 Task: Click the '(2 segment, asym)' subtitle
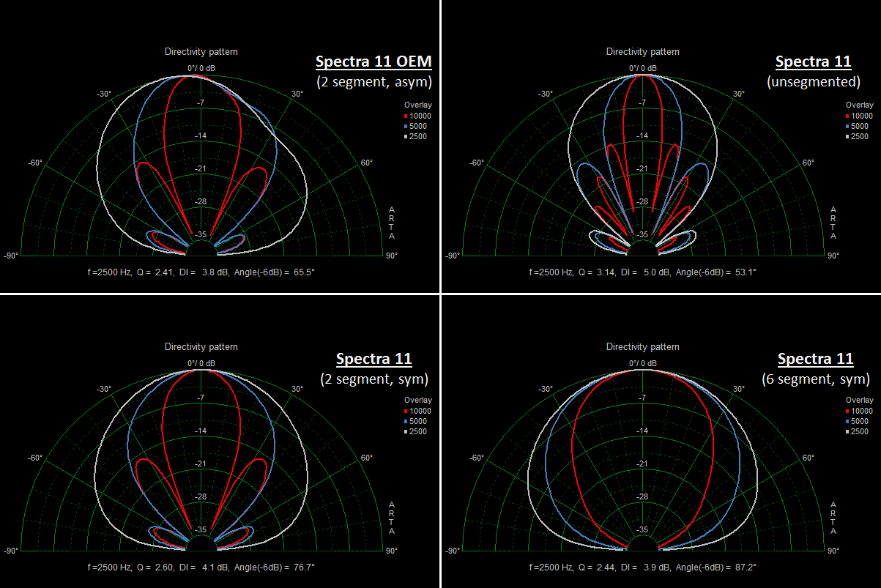point(374,81)
